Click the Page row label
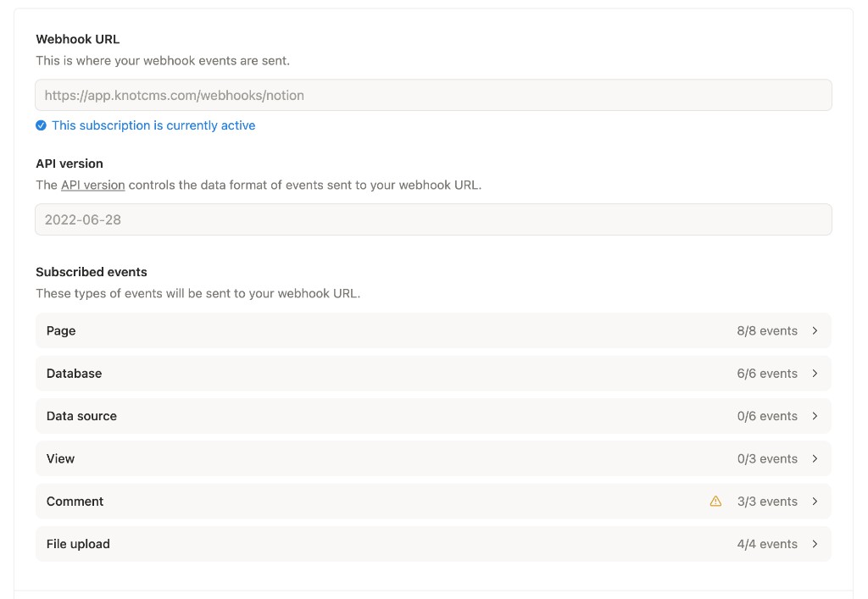The image size is (868, 599). (x=61, y=330)
